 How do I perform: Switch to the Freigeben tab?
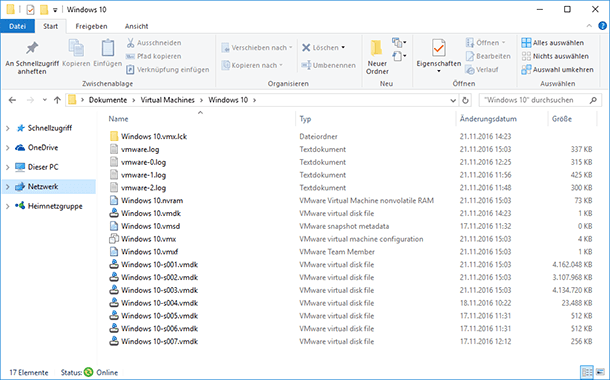(x=91, y=26)
